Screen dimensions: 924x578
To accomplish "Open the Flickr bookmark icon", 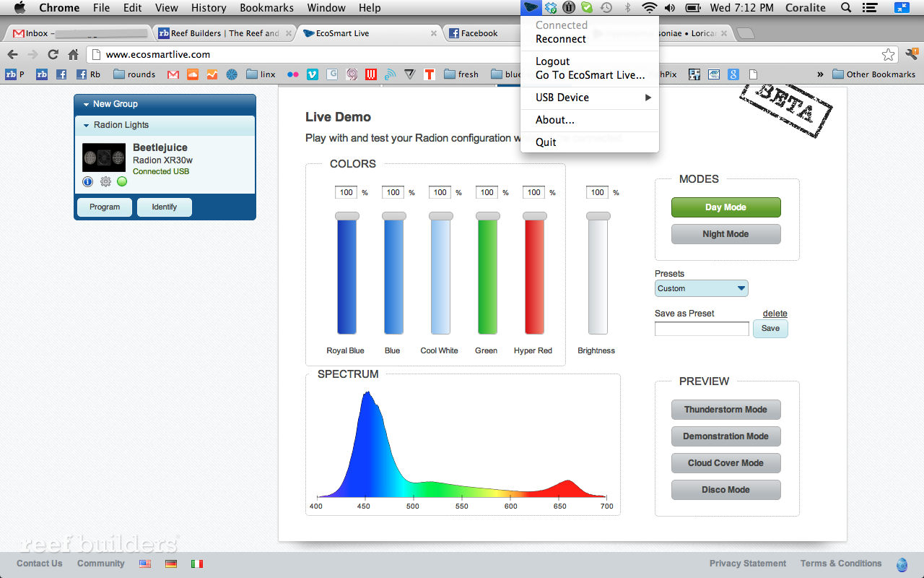I will coord(292,74).
